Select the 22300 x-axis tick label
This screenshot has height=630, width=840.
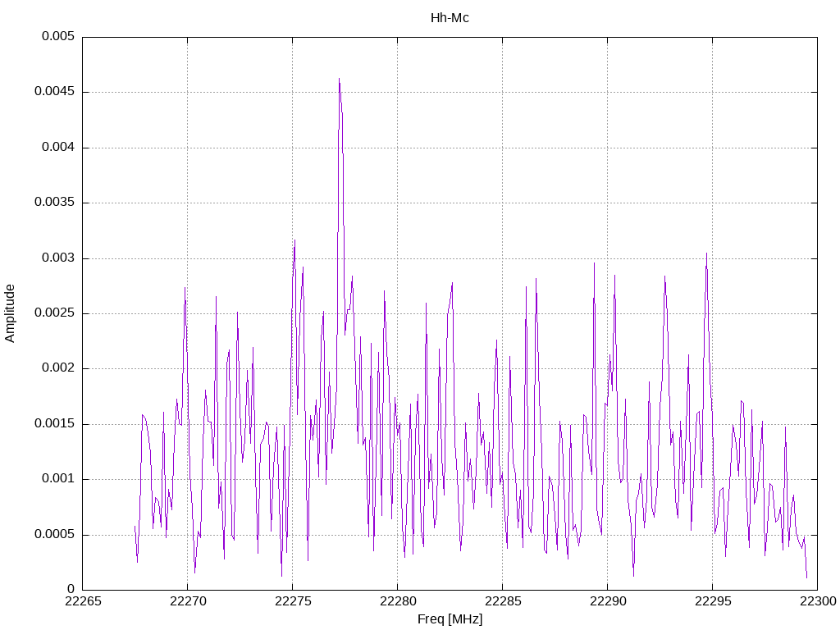[817, 602]
